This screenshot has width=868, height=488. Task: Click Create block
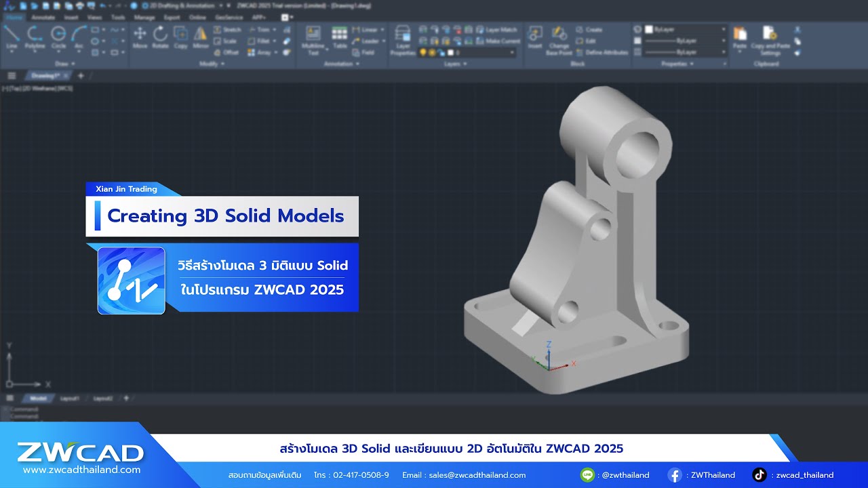pyautogui.click(x=589, y=30)
